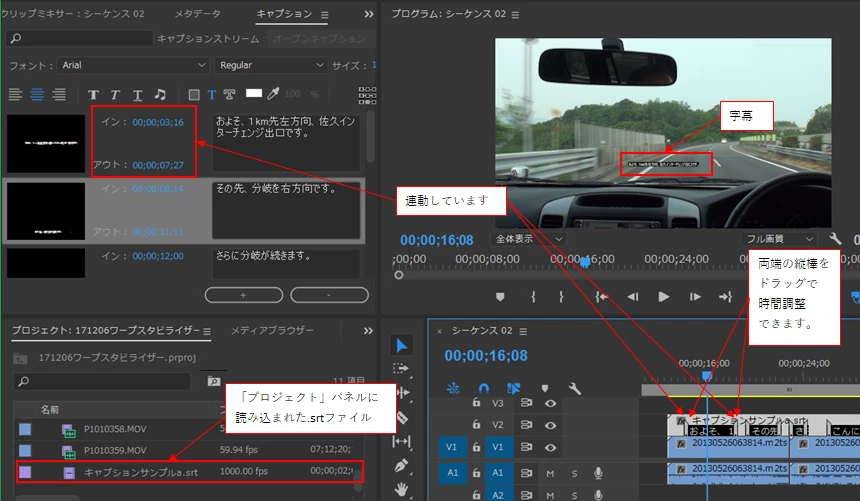Play the sequence

pos(664,297)
